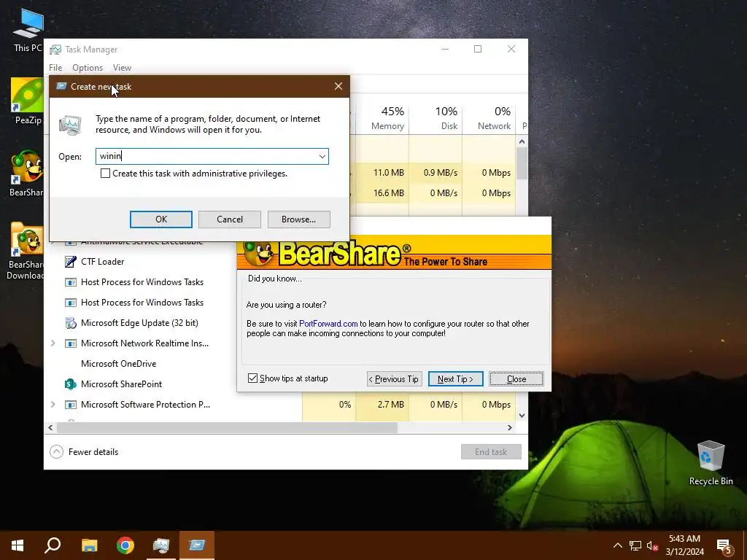
Task: Click the Create new task title icon
Action: pos(61,86)
